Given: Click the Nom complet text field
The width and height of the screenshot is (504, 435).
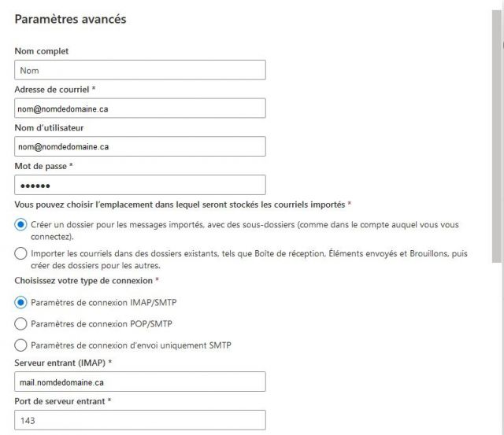Looking at the screenshot, I should tap(139, 70).
